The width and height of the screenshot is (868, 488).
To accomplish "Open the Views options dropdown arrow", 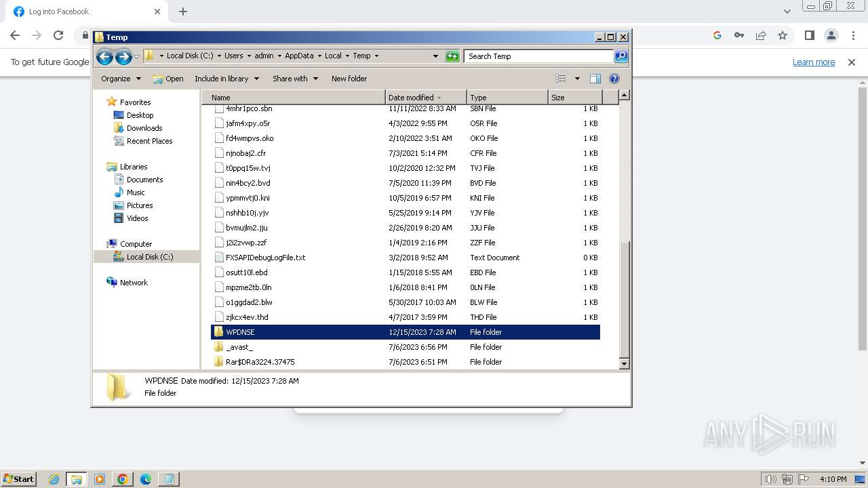I will pos(577,79).
